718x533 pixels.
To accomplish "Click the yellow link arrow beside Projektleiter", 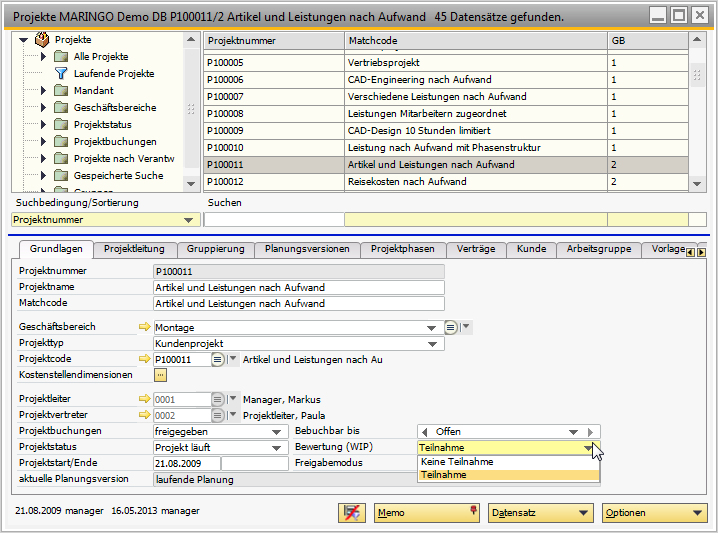I will [x=143, y=399].
